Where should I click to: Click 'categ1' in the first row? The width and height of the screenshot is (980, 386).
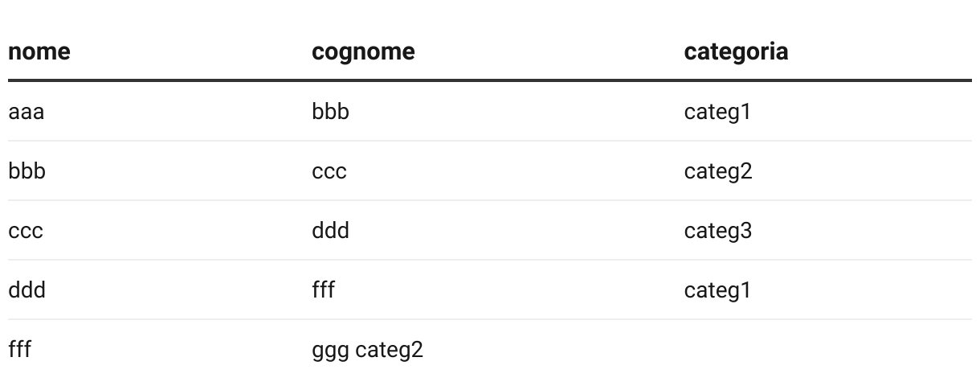(717, 112)
